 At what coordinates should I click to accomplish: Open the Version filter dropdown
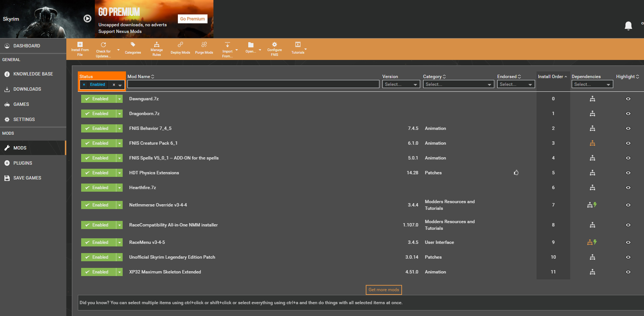point(401,84)
